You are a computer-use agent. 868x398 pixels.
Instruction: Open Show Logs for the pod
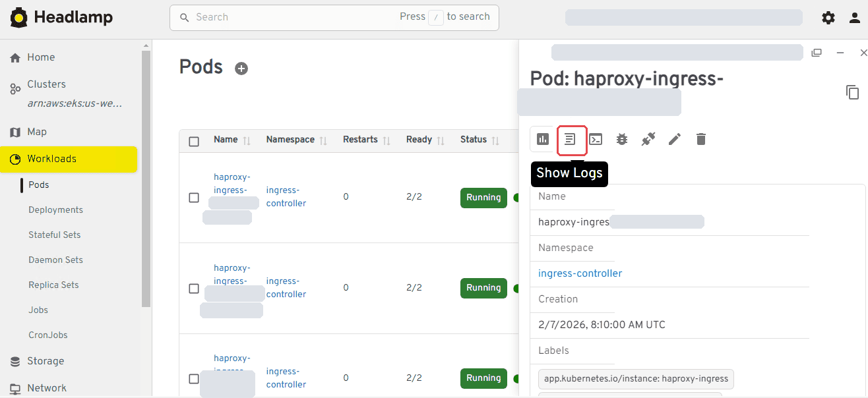pos(571,139)
